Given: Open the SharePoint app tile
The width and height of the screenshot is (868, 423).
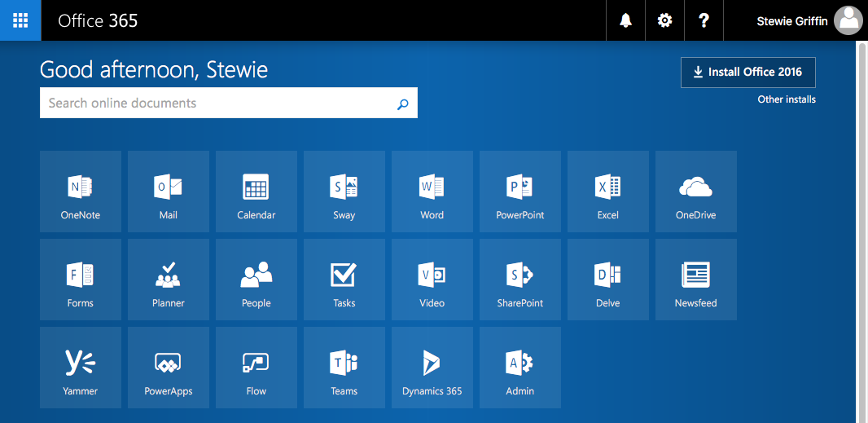Looking at the screenshot, I should (520, 280).
